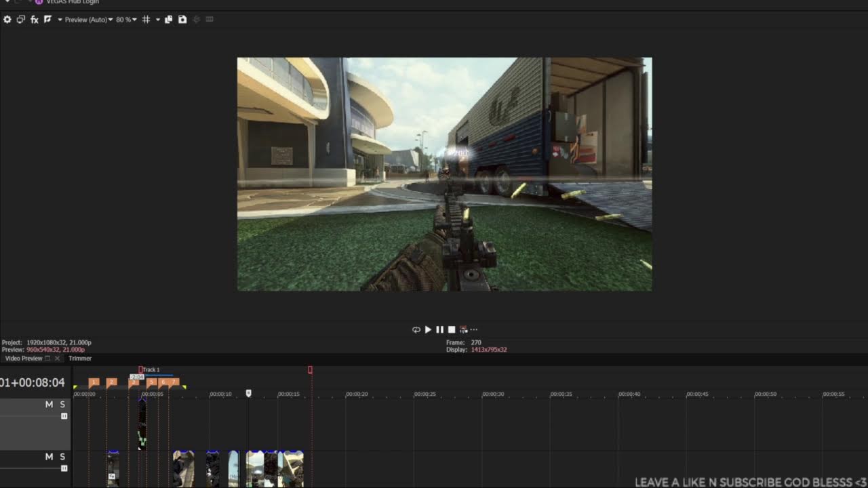The image size is (868, 488).
Task: Open the Preview (Auto) quality dropdown
Action: pyautogui.click(x=89, y=20)
